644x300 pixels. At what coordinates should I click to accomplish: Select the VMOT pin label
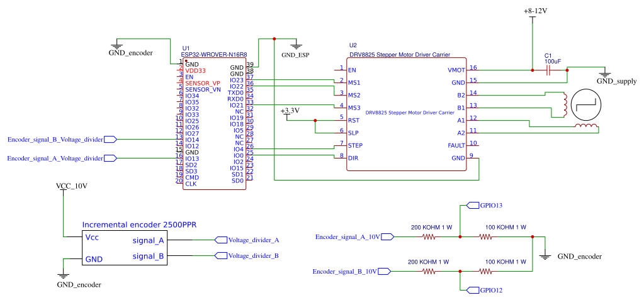tap(456, 70)
